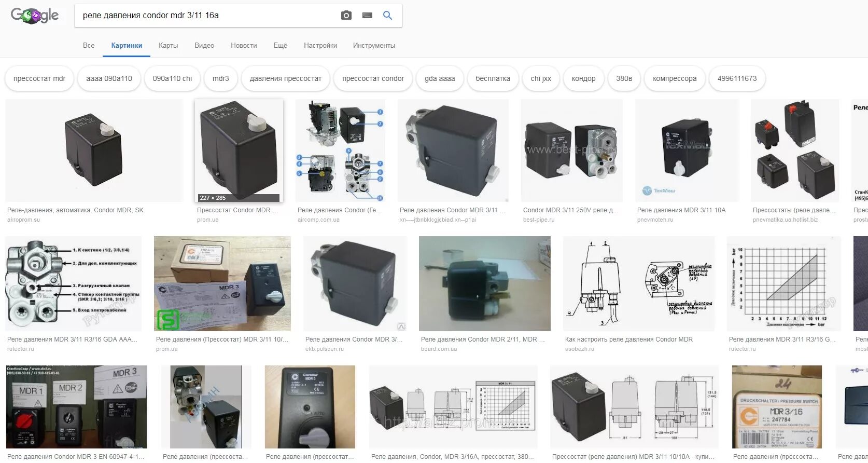Open the 227 × 285 Прессостат Condor image
Viewport: 868px width, 463px height.
pyautogui.click(x=239, y=151)
